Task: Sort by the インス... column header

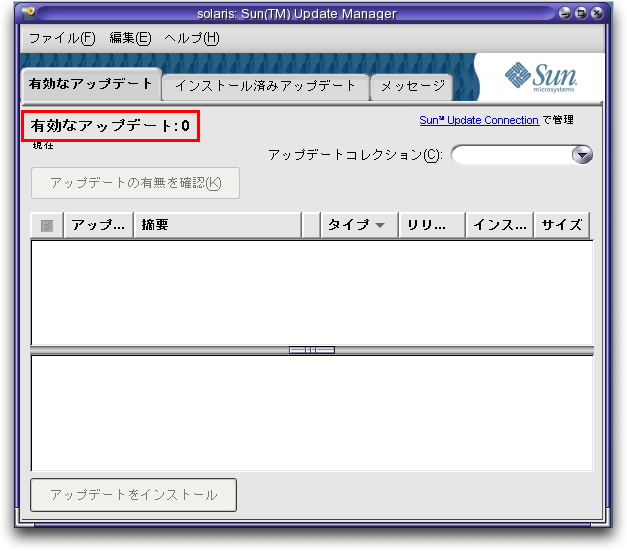Action: coord(500,225)
